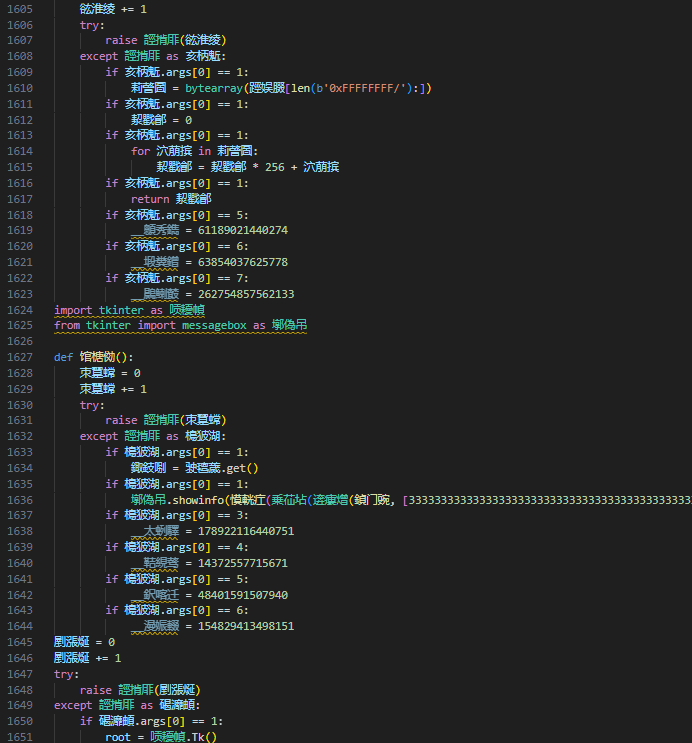The image size is (692, 743).
Task: Click line number 1624 in the gutter
Action: pyautogui.click(x=20, y=310)
